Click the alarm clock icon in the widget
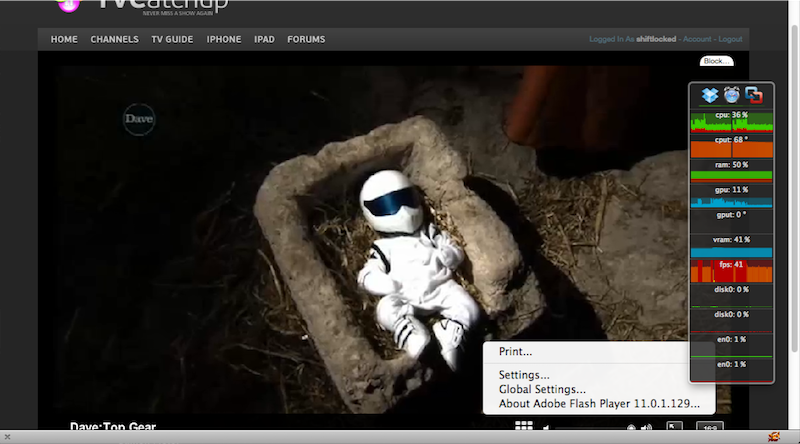 (x=732, y=95)
